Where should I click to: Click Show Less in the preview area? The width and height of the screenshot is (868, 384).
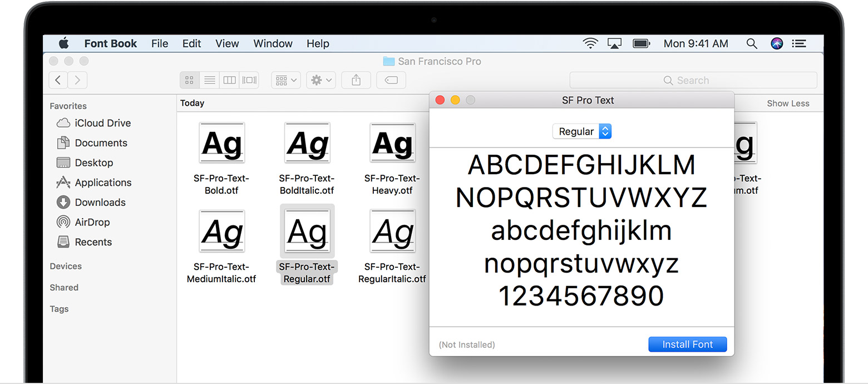788,103
